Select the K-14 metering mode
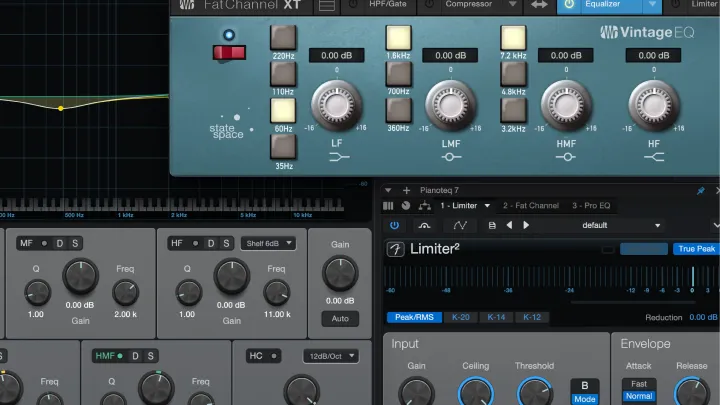Image resolution: width=720 pixels, height=405 pixels. [x=496, y=317]
